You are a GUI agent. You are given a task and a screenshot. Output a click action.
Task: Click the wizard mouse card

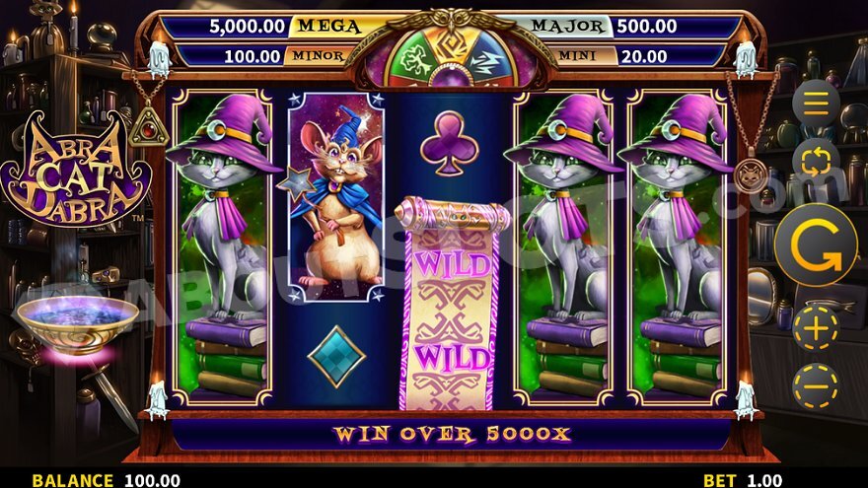pos(335,197)
